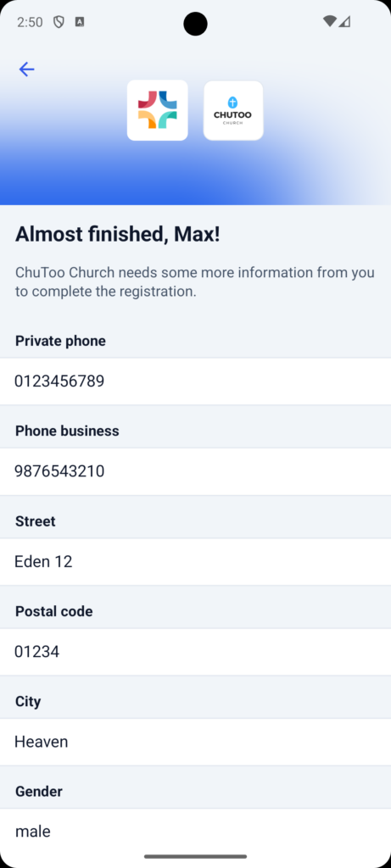Tap the Private phone label

(x=60, y=341)
